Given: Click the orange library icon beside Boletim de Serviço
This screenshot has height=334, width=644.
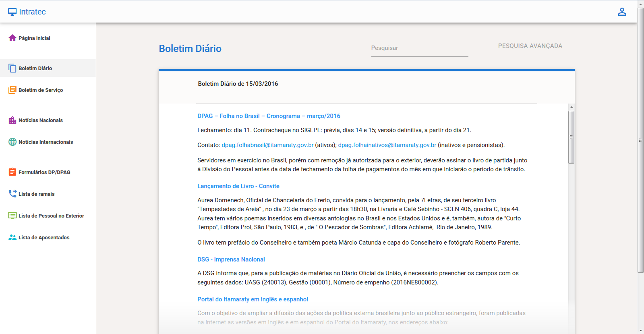Looking at the screenshot, I should click(12, 90).
